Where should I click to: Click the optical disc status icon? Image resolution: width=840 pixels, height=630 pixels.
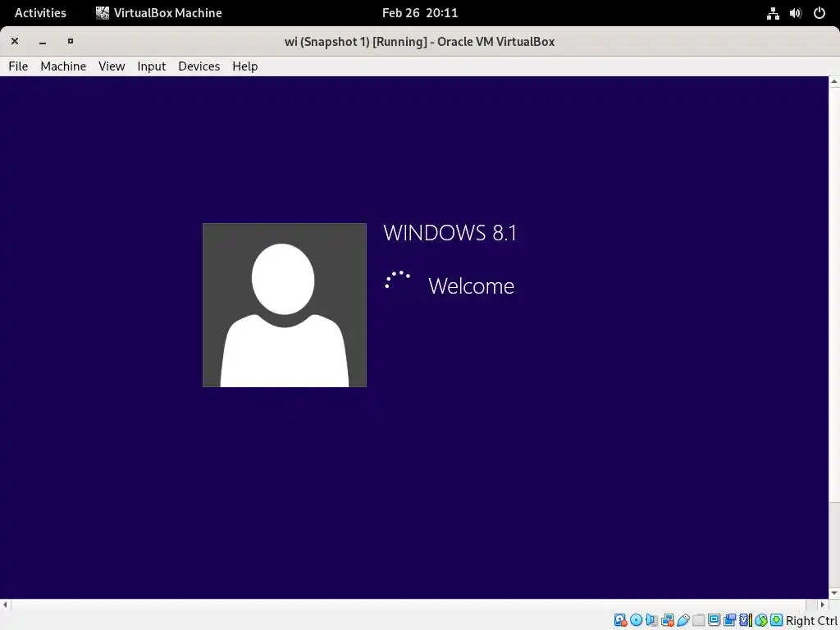[636, 620]
